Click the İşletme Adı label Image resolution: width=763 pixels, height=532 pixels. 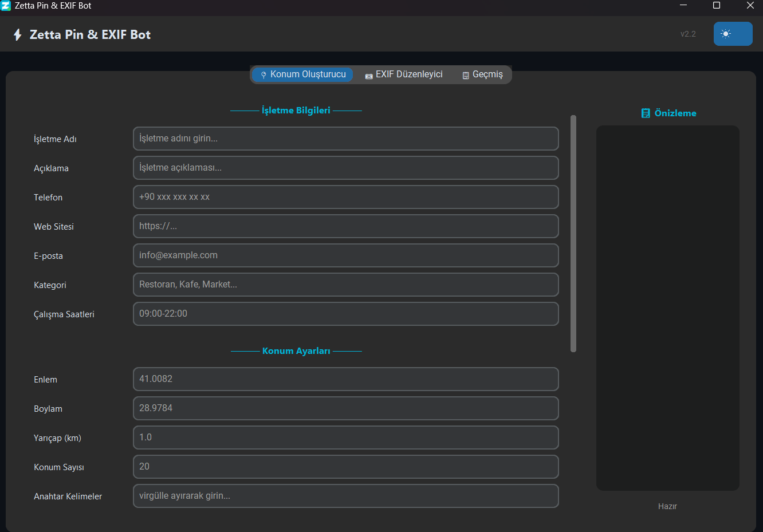(x=55, y=139)
